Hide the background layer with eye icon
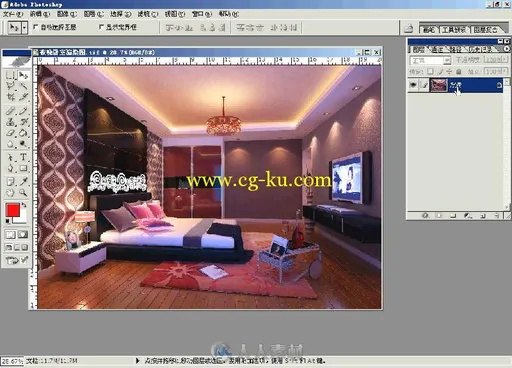Screen dimensions: 512x368 [413, 85]
